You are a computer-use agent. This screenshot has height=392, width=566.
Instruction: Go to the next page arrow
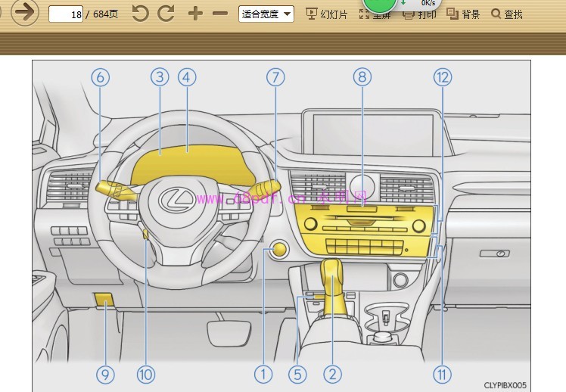click(25, 12)
